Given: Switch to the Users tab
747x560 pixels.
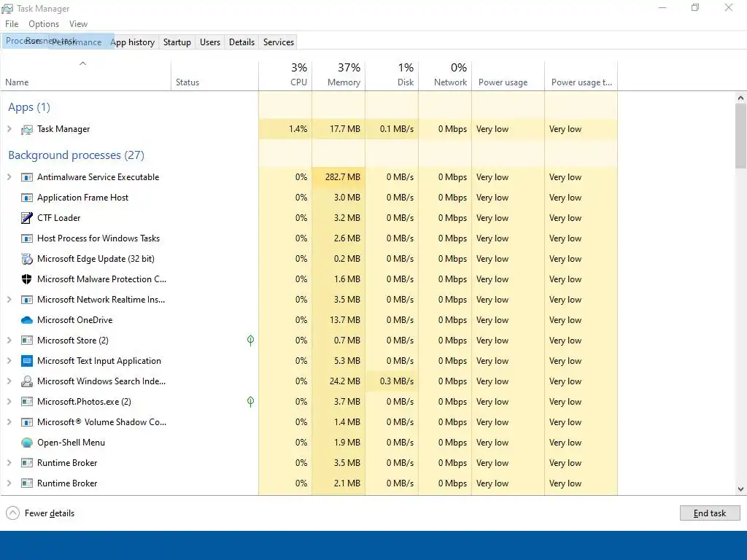Looking at the screenshot, I should [x=209, y=42].
